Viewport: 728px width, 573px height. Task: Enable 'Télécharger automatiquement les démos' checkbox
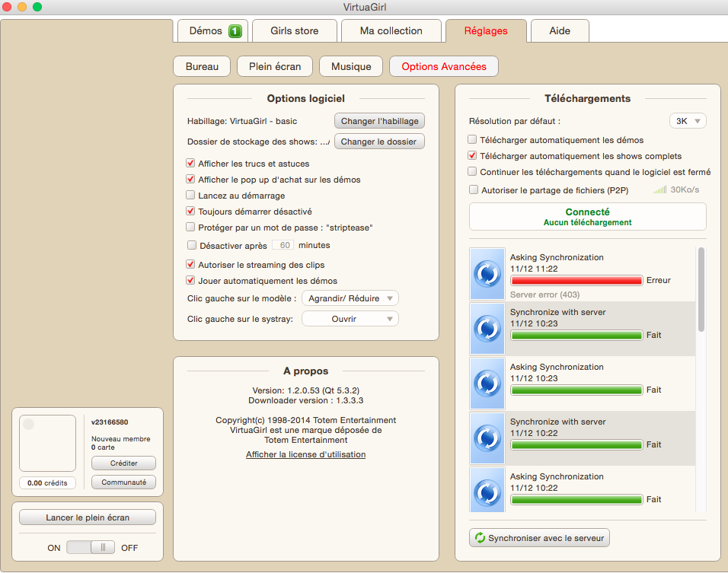click(x=472, y=140)
